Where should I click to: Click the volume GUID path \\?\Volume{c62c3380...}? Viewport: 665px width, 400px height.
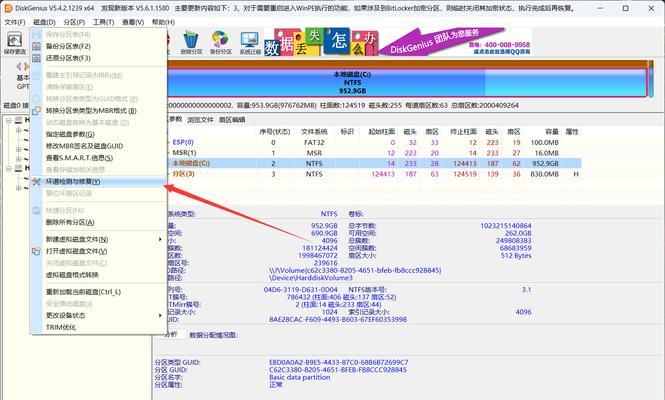pyautogui.click(x=355, y=270)
